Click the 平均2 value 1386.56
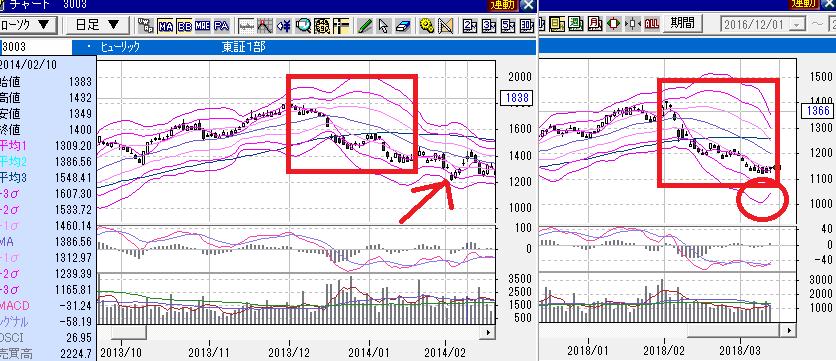Screen dimensions: 836x361 [x=74, y=162]
